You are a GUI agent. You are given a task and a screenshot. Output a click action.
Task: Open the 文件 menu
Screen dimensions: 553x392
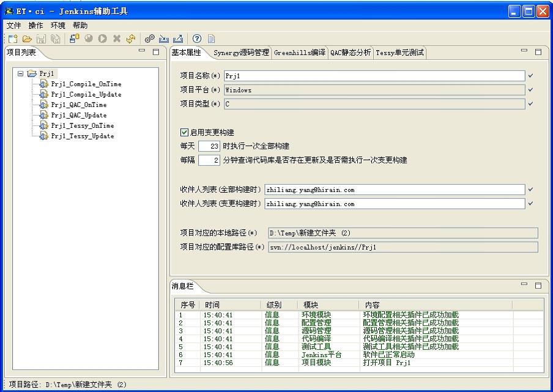coord(13,26)
